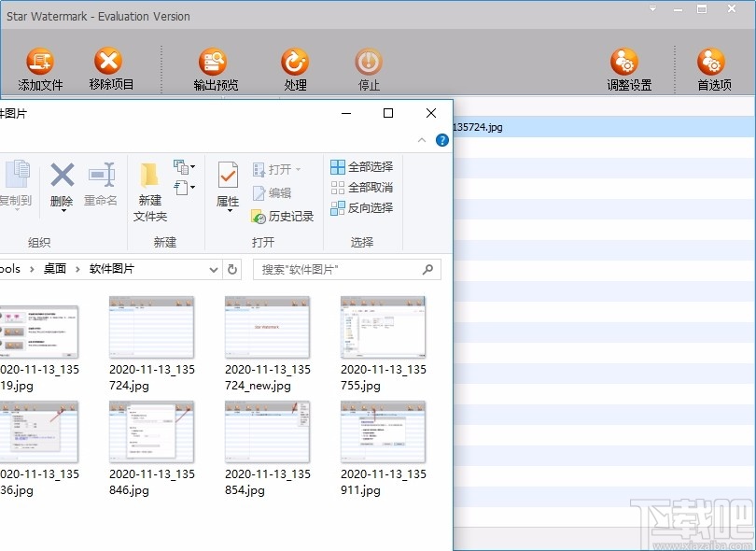Click the 删除 delete icon in ribbon
The image size is (756, 551).
[x=63, y=175]
